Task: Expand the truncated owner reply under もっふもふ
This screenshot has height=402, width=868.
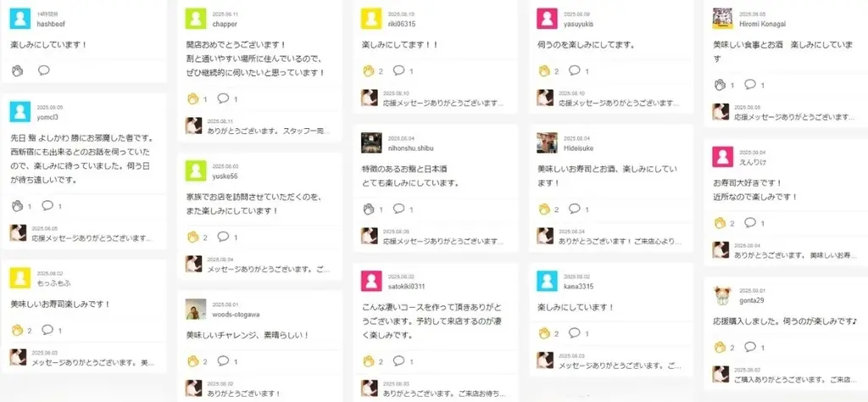Action: (x=92, y=362)
